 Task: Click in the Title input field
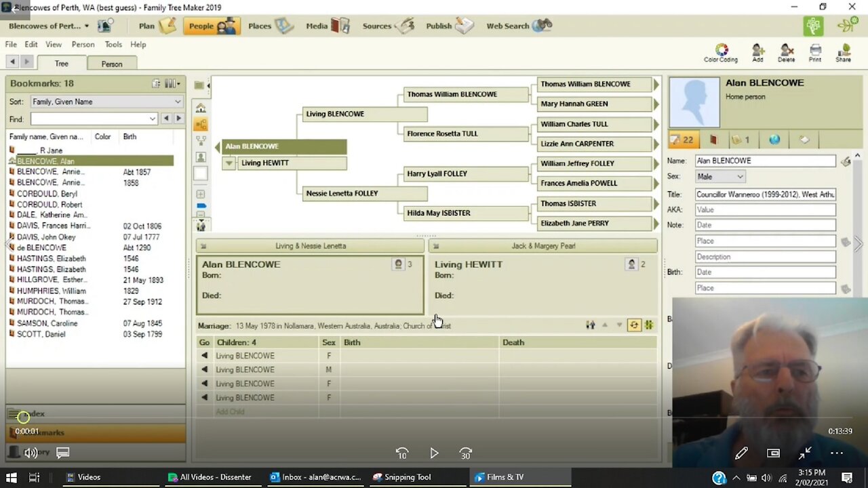pyautogui.click(x=765, y=194)
